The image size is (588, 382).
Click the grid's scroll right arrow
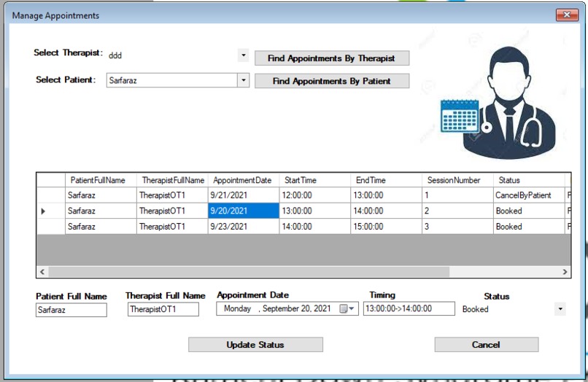click(565, 272)
